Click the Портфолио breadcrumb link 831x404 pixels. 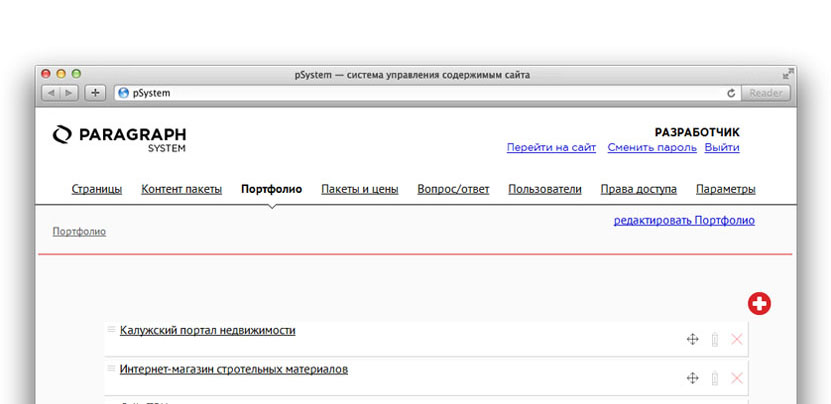coord(79,232)
